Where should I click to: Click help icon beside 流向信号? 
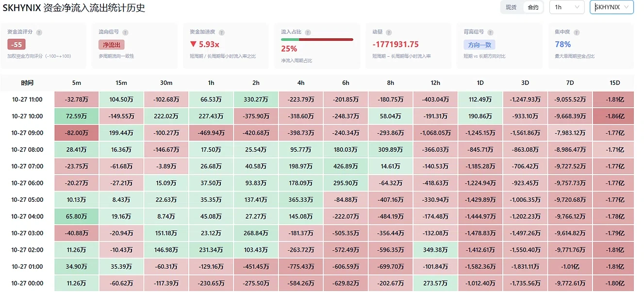click(125, 32)
